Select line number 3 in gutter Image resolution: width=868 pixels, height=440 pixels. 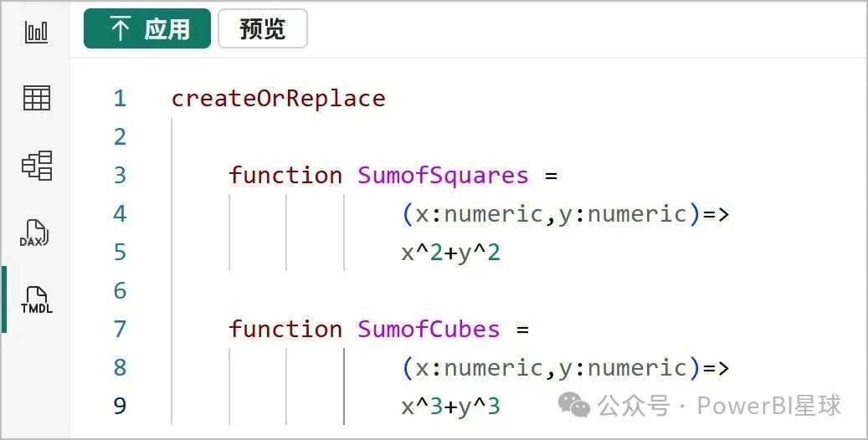coord(120,176)
